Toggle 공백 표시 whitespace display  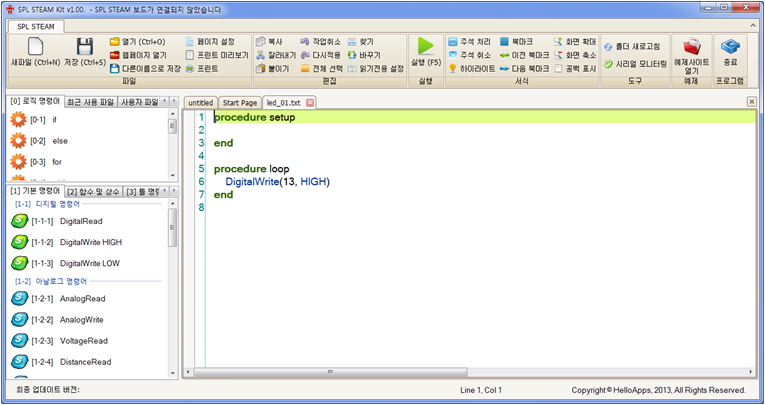tap(559, 69)
